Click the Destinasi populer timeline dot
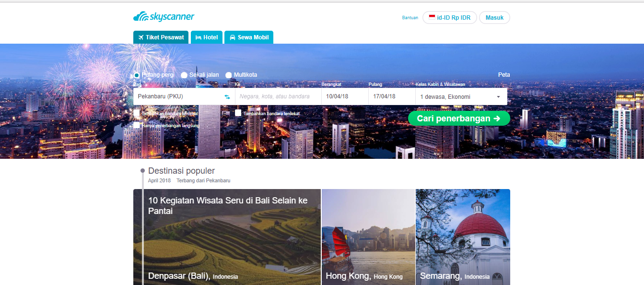The height and width of the screenshot is (285, 644). coord(142,171)
